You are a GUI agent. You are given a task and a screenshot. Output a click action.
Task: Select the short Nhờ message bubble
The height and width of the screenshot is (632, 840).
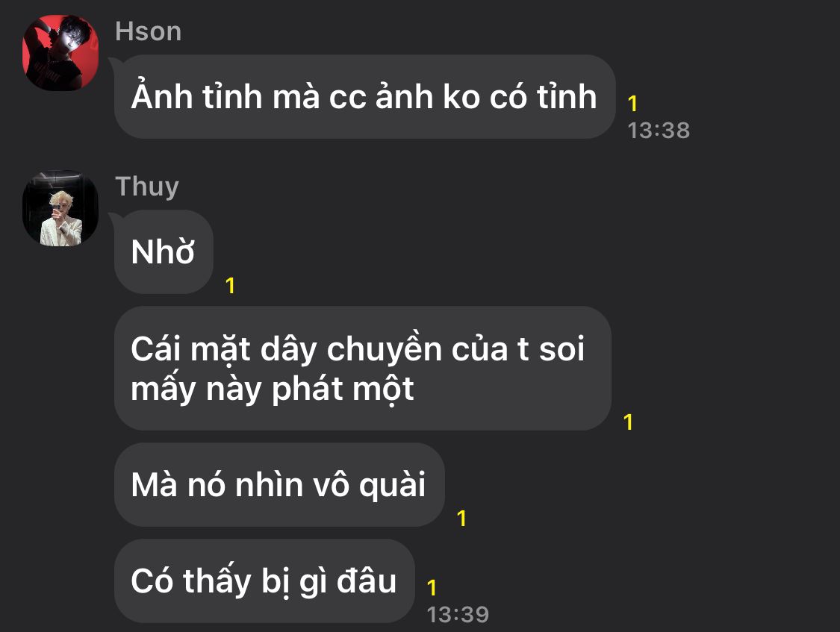[x=164, y=252]
